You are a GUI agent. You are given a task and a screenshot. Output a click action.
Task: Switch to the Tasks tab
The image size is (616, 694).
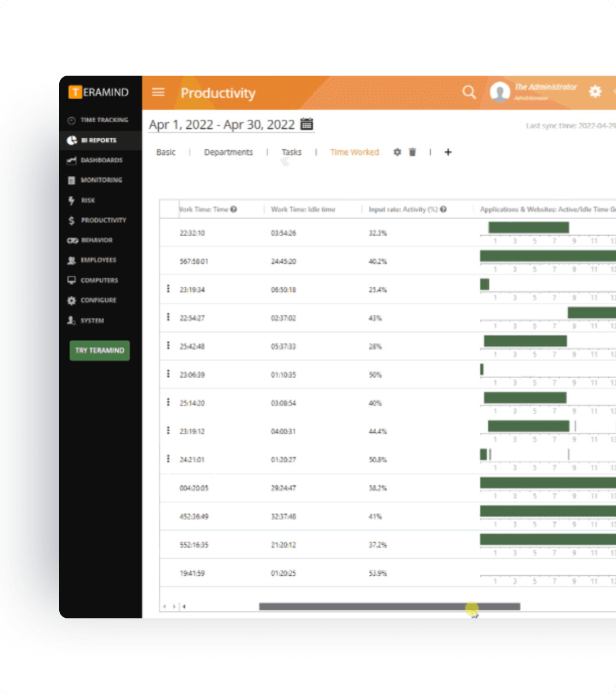(x=291, y=152)
